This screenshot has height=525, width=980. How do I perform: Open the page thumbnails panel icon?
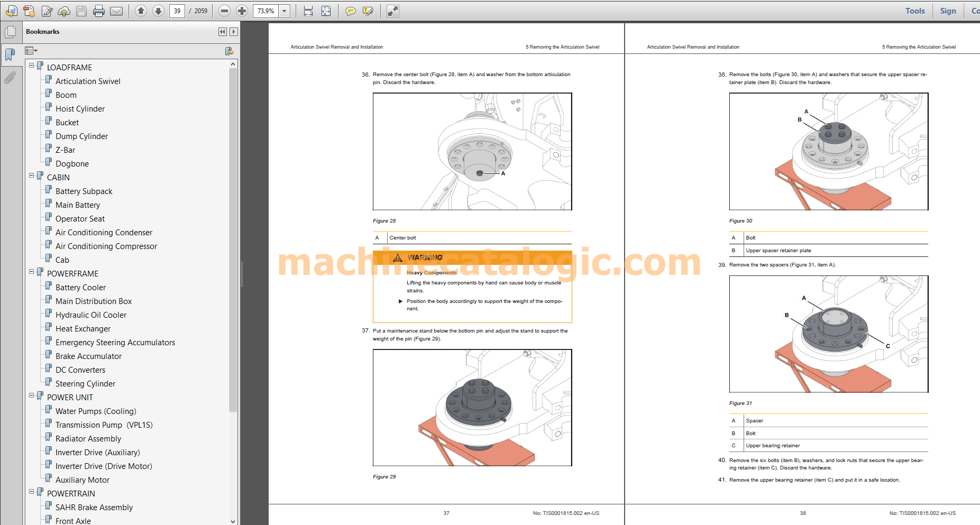(x=10, y=32)
